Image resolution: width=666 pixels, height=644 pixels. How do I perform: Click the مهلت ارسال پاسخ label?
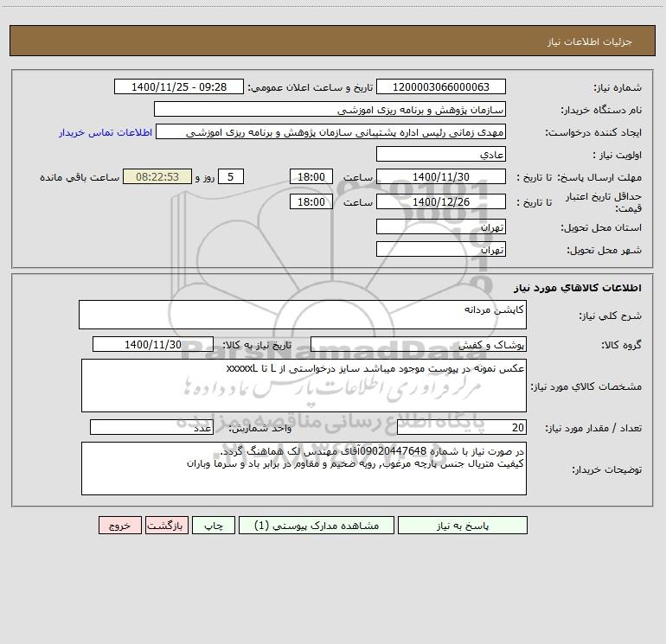[599, 177]
